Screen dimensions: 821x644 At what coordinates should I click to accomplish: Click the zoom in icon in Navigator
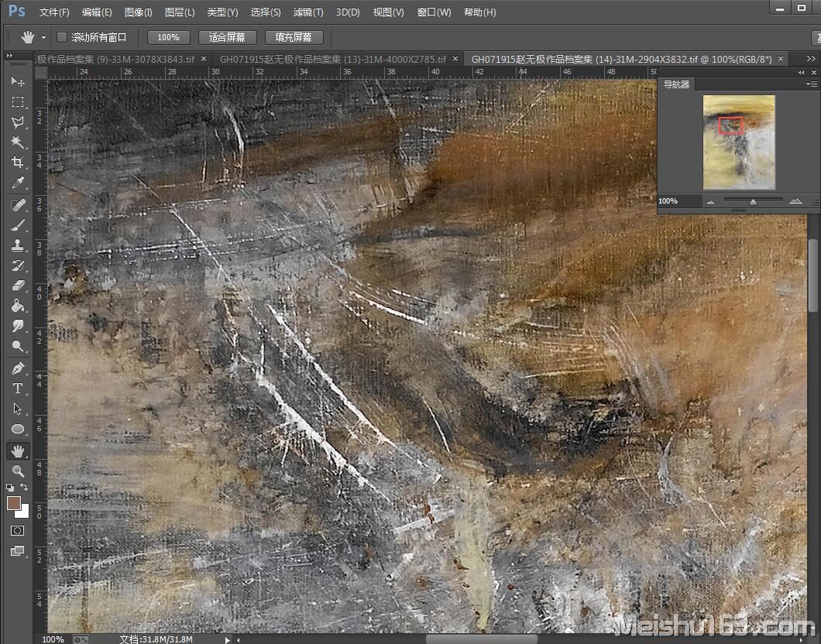[795, 201]
